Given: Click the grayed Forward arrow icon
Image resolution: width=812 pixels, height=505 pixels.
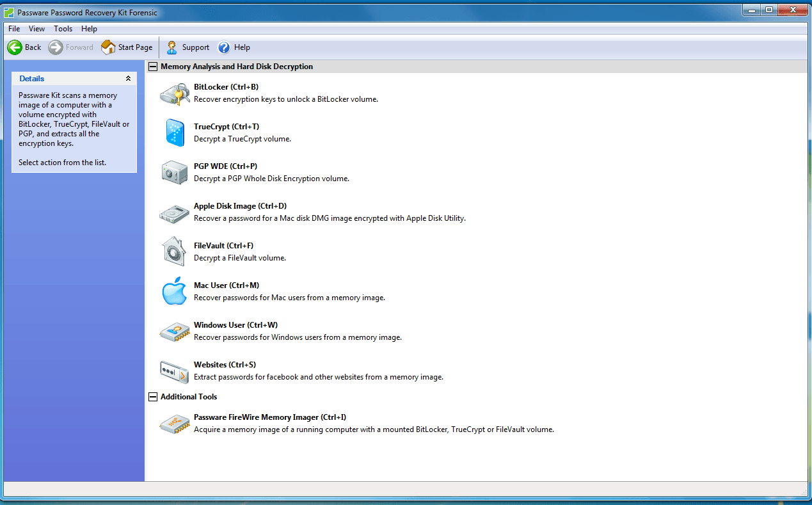Looking at the screenshot, I should click(x=56, y=47).
